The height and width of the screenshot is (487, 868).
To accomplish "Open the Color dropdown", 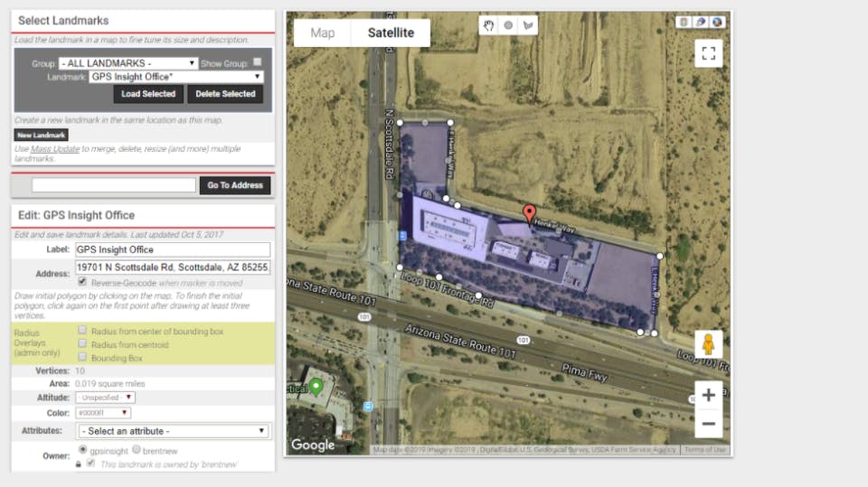I will point(103,413).
